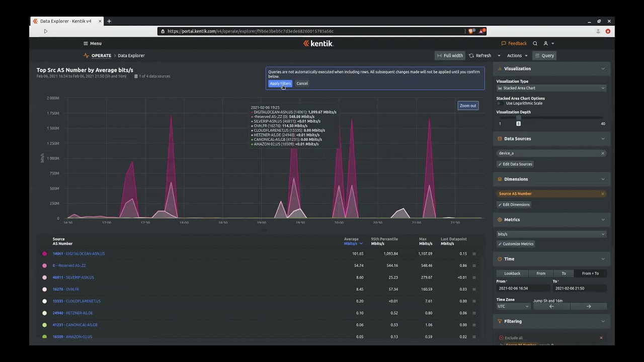Toggle SILVERIP-ASN series color dot
The width and height of the screenshot is (644, 362).
45,278
